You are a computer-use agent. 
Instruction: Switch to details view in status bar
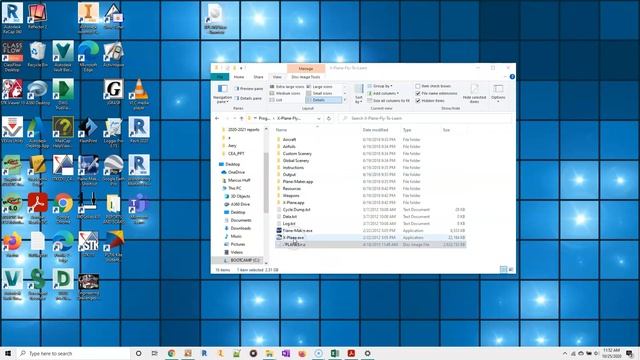(x=504, y=269)
